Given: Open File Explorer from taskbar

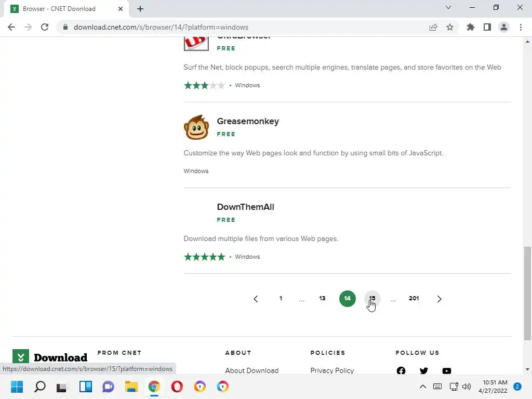Looking at the screenshot, I should (131, 387).
